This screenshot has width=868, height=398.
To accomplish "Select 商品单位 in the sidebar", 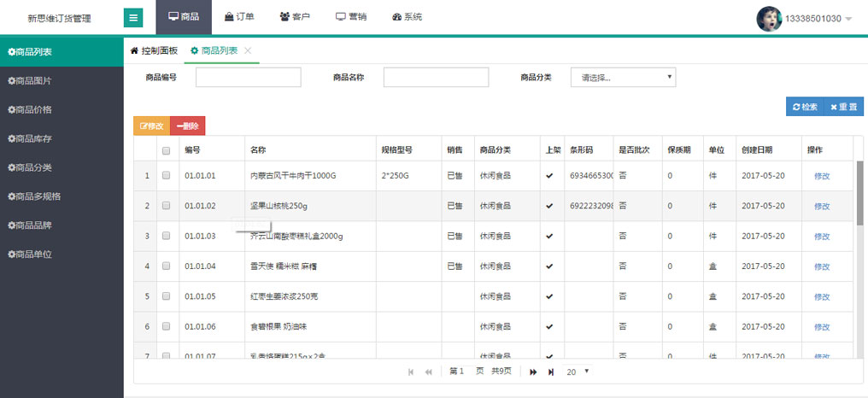I will [x=62, y=255].
